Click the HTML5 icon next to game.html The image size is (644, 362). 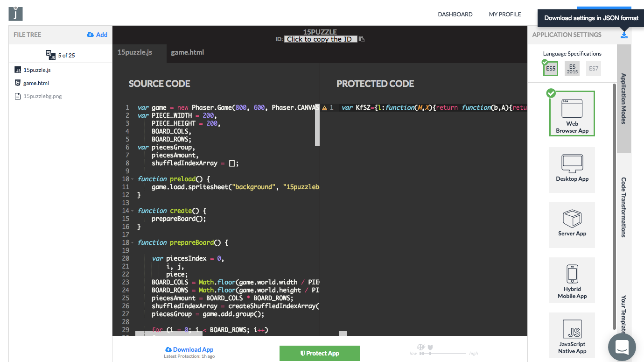pos(18,83)
